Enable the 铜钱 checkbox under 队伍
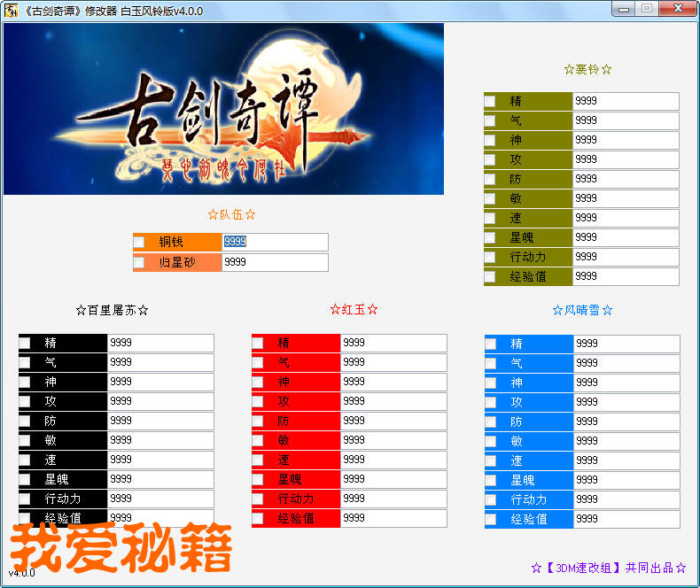This screenshot has width=700, height=588. tap(139, 242)
